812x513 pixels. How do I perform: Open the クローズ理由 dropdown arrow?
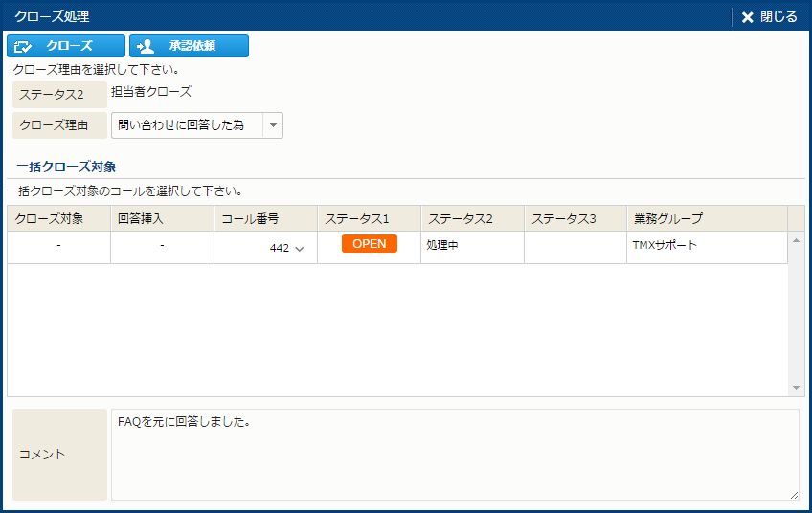(x=273, y=125)
